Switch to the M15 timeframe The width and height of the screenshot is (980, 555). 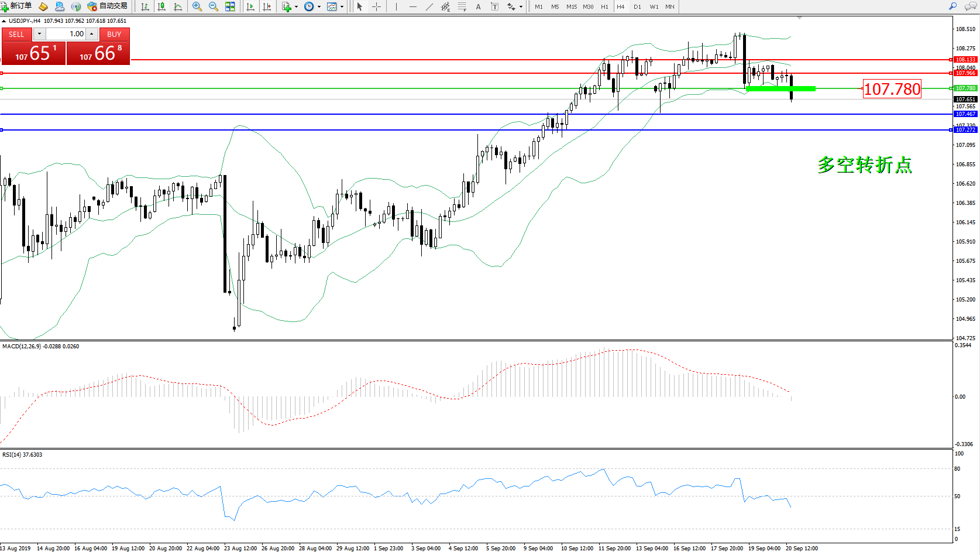click(571, 7)
